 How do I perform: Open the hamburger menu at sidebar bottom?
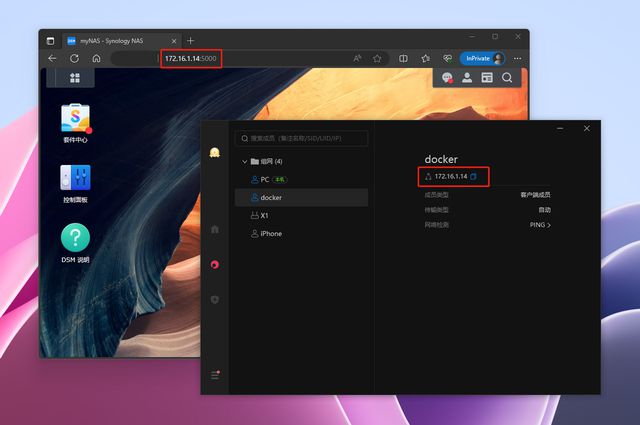point(214,375)
